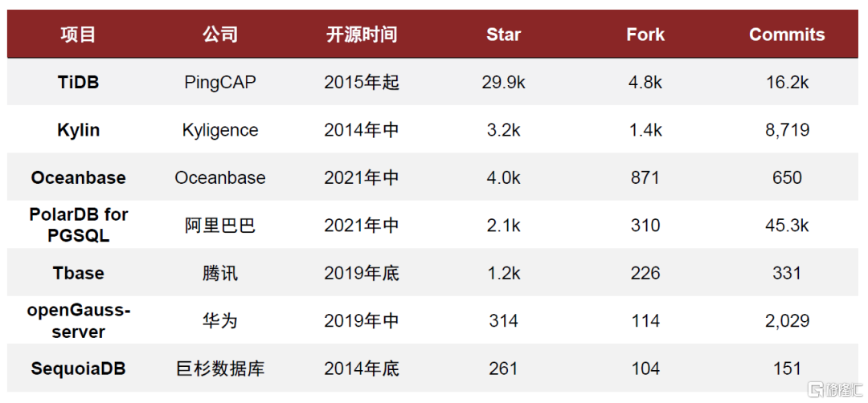Click the Kyligence company cell

click(x=219, y=130)
